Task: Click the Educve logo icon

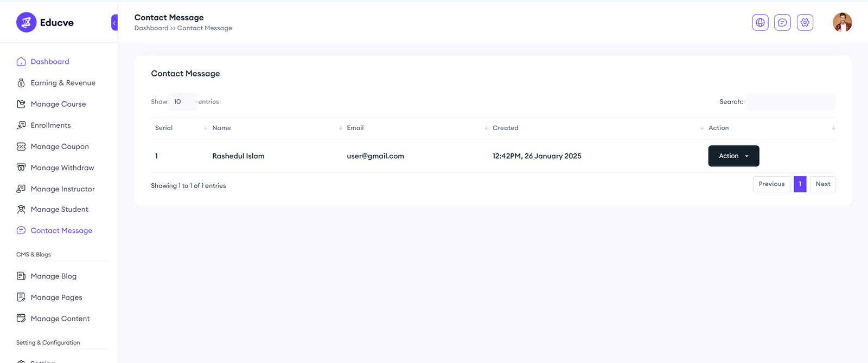Action: (26, 23)
